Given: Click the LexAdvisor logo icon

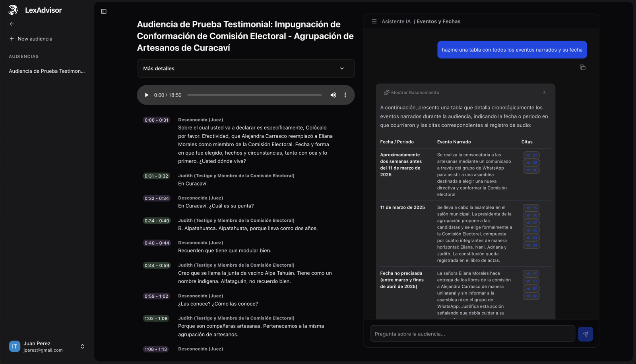Looking at the screenshot, I should point(13,10).
